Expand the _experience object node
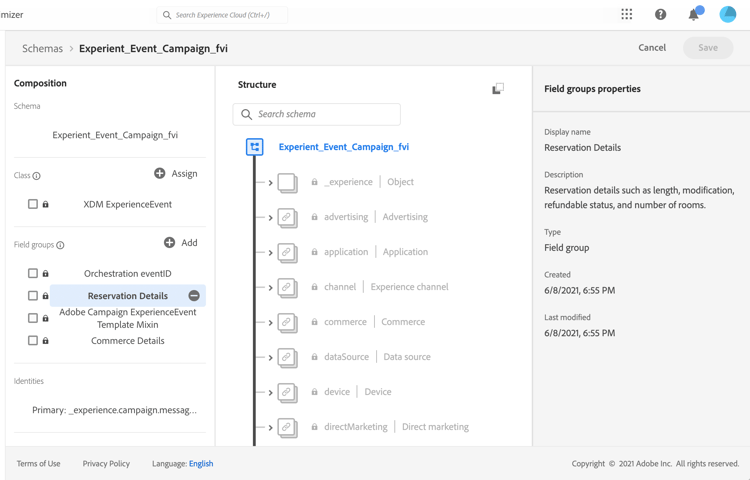 tap(270, 182)
